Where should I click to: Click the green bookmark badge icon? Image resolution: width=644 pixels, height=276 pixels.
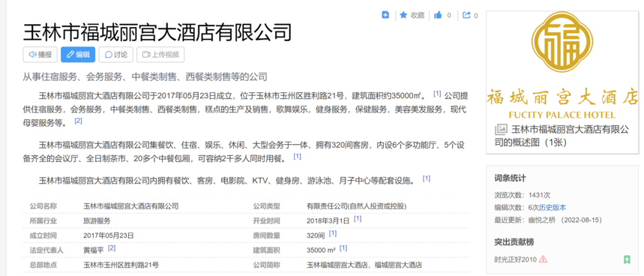tap(627, 259)
